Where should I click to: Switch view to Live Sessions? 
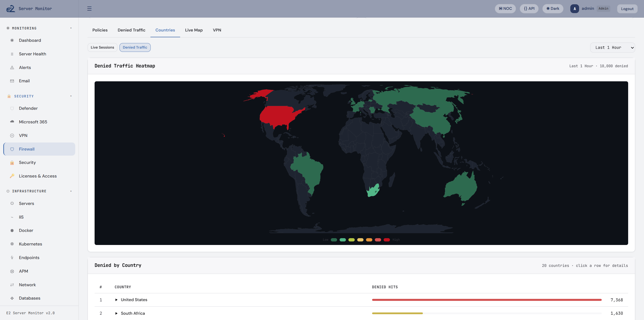click(102, 47)
